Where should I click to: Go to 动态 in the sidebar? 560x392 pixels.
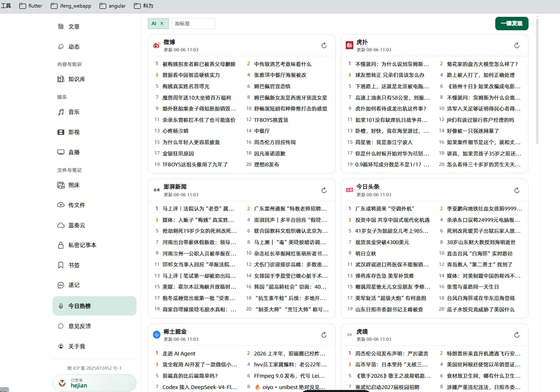(95, 47)
